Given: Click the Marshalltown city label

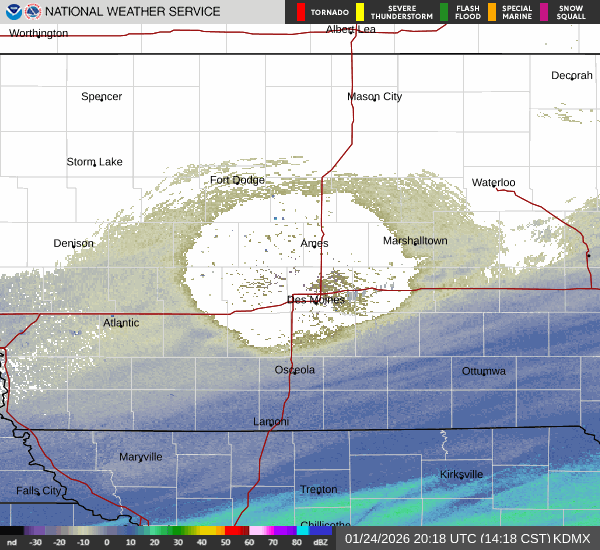Looking at the screenshot, I should [415, 241].
